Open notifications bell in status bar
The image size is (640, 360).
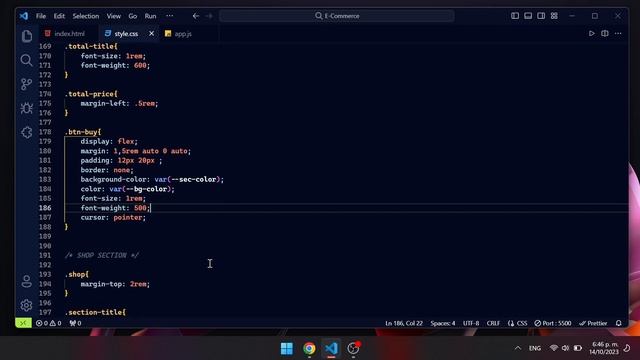pyautogui.click(x=619, y=323)
